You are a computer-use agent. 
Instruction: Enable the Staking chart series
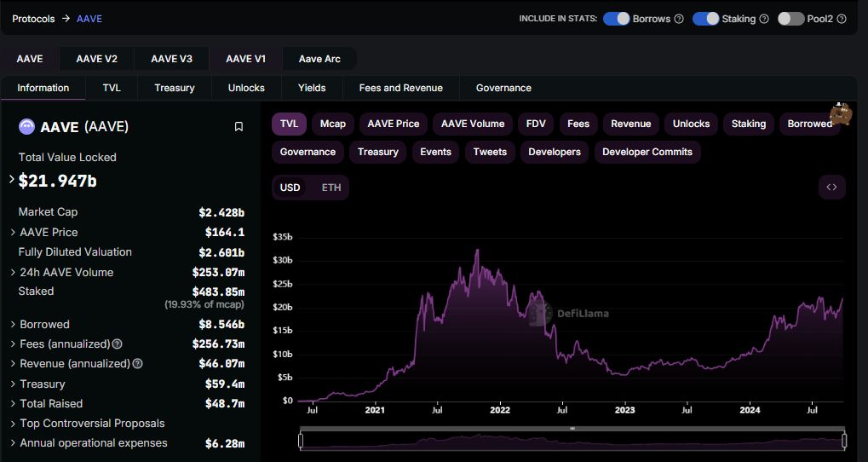point(749,124)
